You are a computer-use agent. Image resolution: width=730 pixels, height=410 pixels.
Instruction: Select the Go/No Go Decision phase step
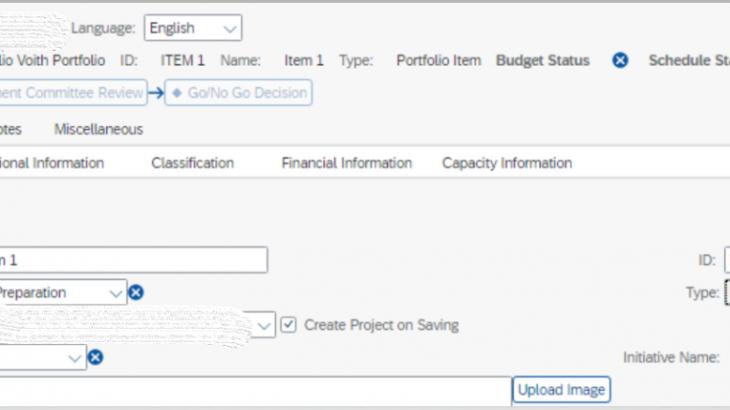[238, 93]
